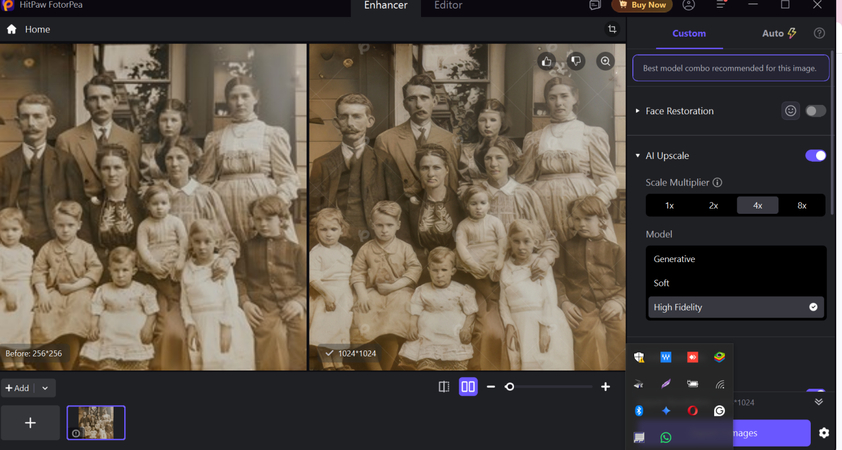Viewport: 842px width, 450px height.
Task: Select the family photo thumbnail
Action: point(96,423)
